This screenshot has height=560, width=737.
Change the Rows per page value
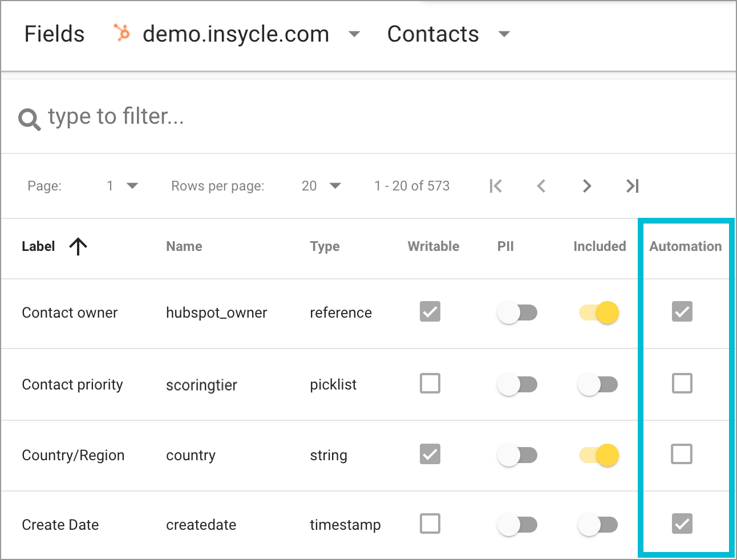321,185
